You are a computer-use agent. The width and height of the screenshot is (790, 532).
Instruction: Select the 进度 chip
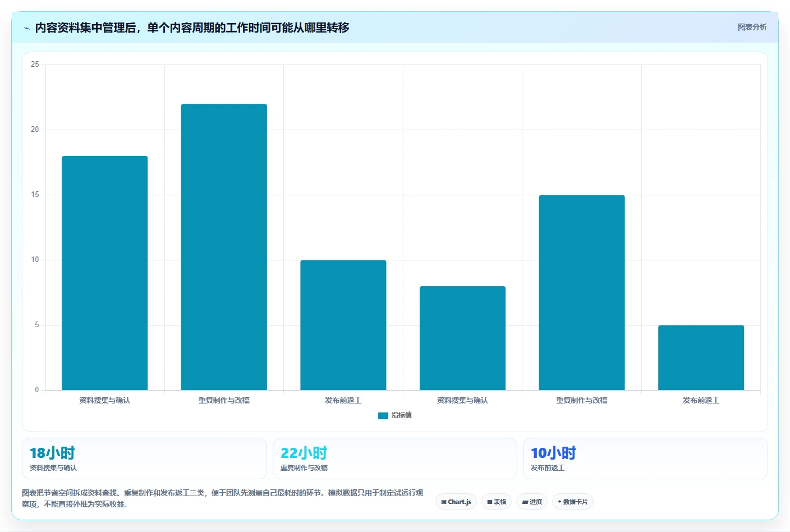[x=532, y=502]
